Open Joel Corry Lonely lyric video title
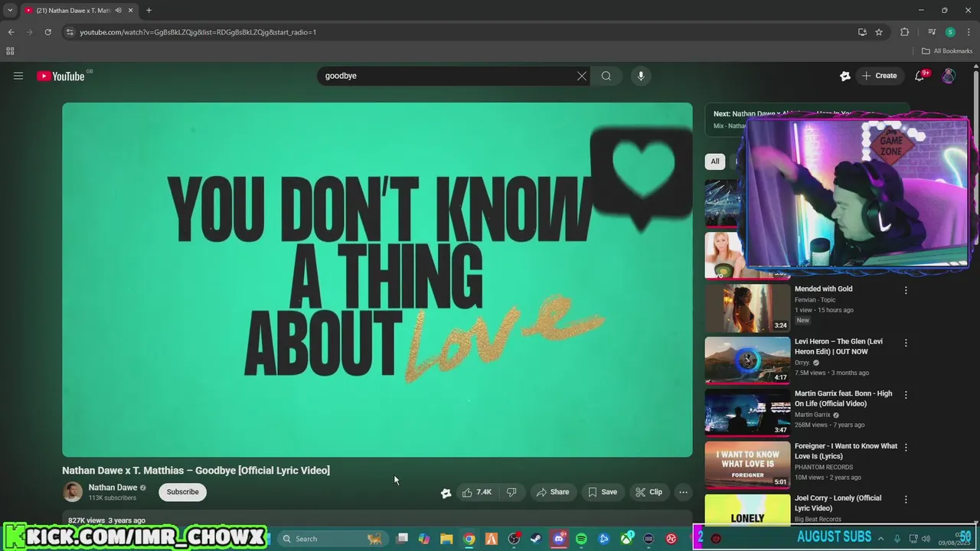Viewport: 980px width, 551px height. pos(838,503)
